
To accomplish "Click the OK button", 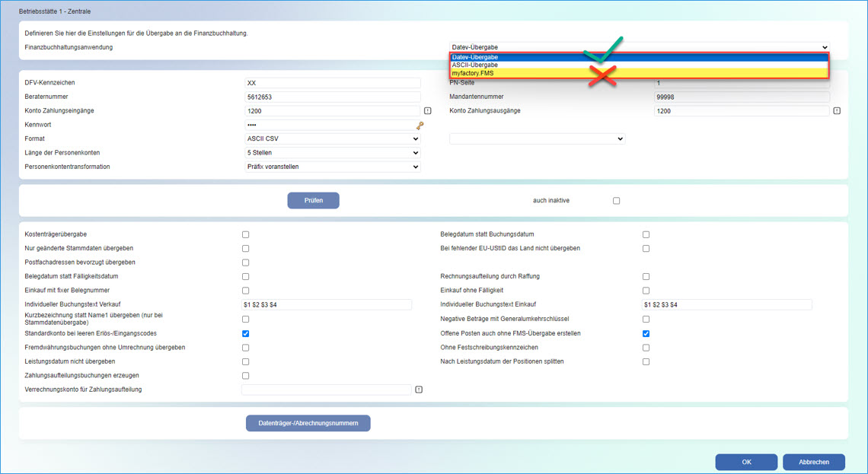I will pos(746,462).
